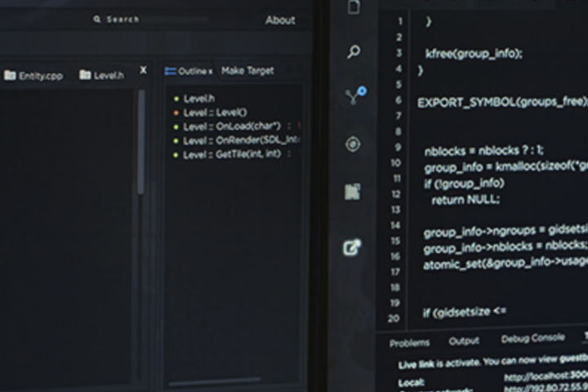Click the Search field in the top bar
This screenshot has height=392, width=588.
pyautogui.click(x=151, y=19)
